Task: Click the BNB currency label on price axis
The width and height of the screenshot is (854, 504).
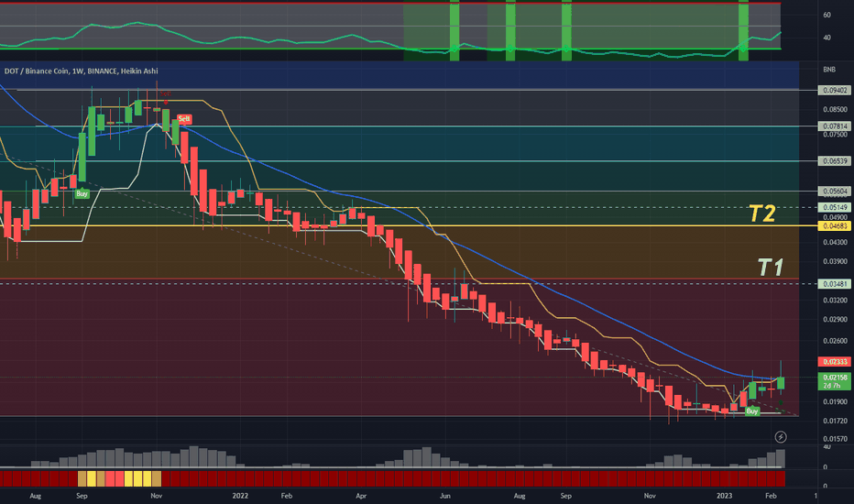Action: [829, 70]
